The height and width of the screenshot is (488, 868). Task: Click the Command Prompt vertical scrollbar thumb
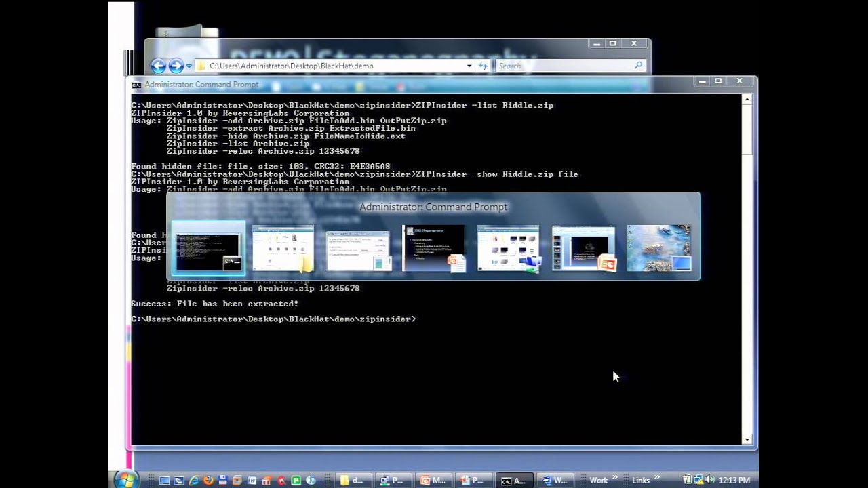point(747,130)
